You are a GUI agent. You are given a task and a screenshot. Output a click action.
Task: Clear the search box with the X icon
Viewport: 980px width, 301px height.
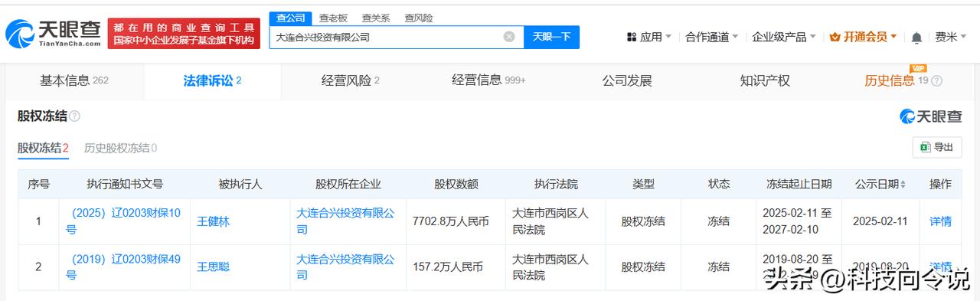coord(509,37)
